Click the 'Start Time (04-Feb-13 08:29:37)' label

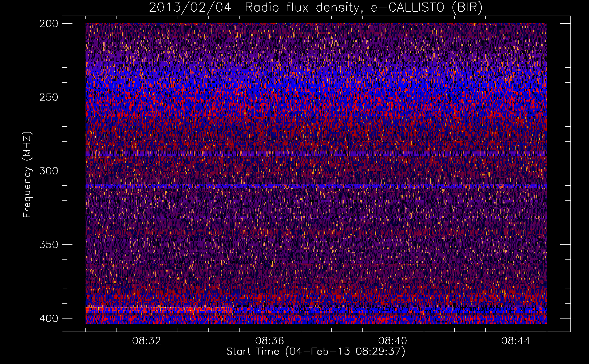pyautogui.click(x=316, y=352)
